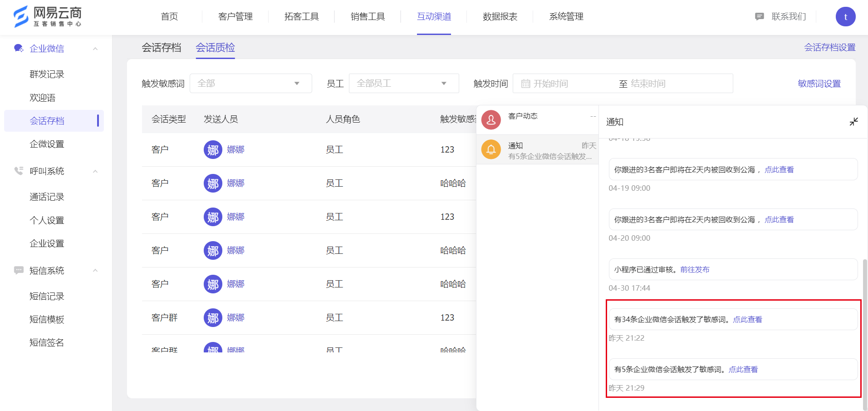Image resolution: width=868 pixels, height=411 pixels.
Task: Open the 客户动态 red avatar icon
Action: point(491,120)
